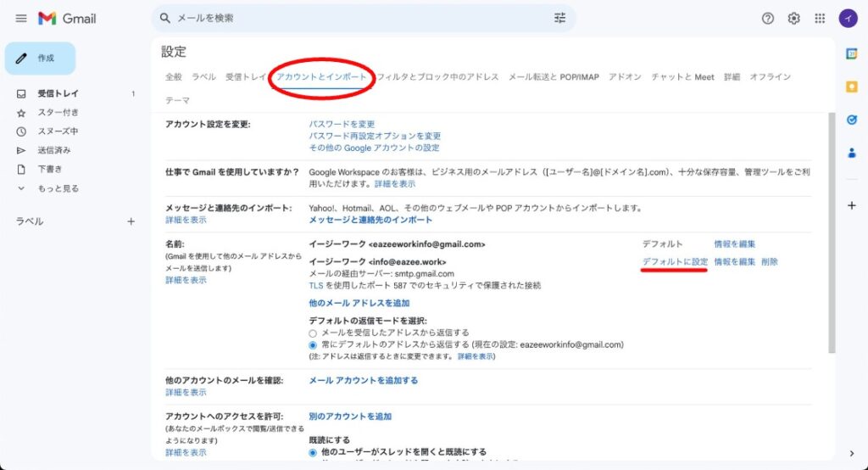868x470 pixels.
Task: Click 詳細を表示 in Workspace paragraph
Action: point(395,184)
